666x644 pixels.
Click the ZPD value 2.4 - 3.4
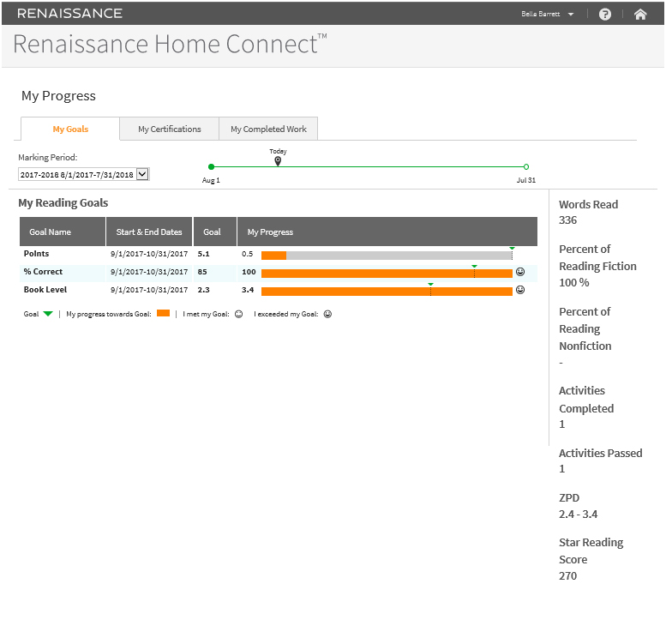tap(578, 515)
